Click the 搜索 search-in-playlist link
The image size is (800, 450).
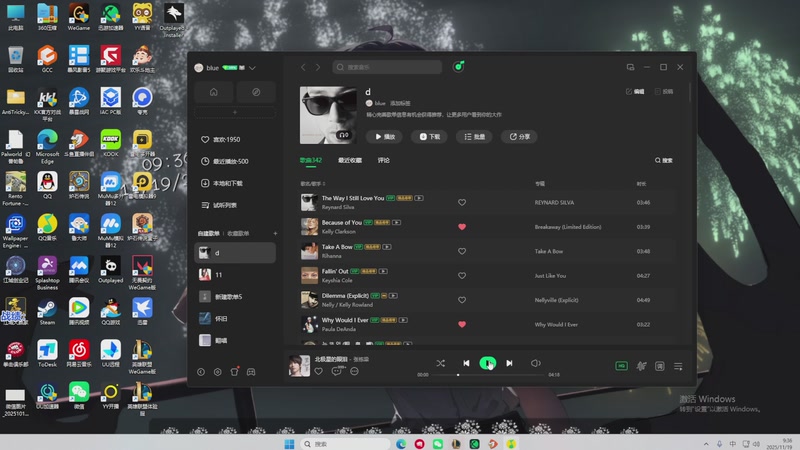click(664, 160)
